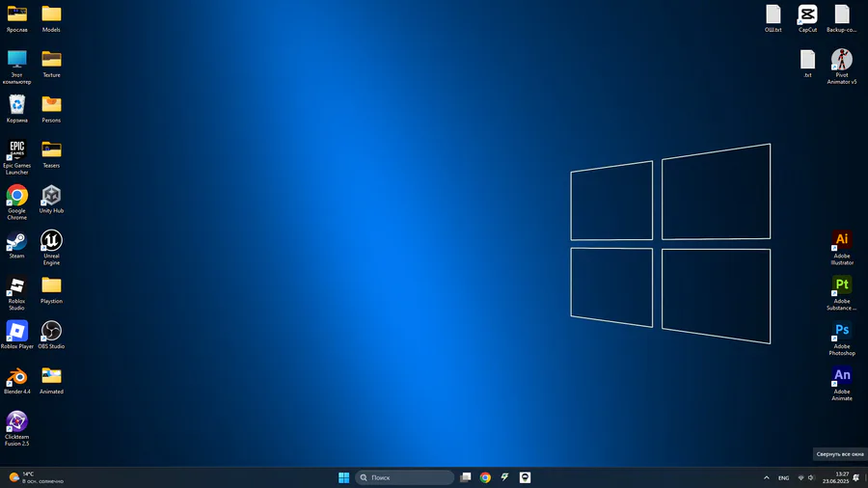Select the Steam desktop shortcut
Image resolution: width=868 pixels, height=488 pixels.
(16, 245)
